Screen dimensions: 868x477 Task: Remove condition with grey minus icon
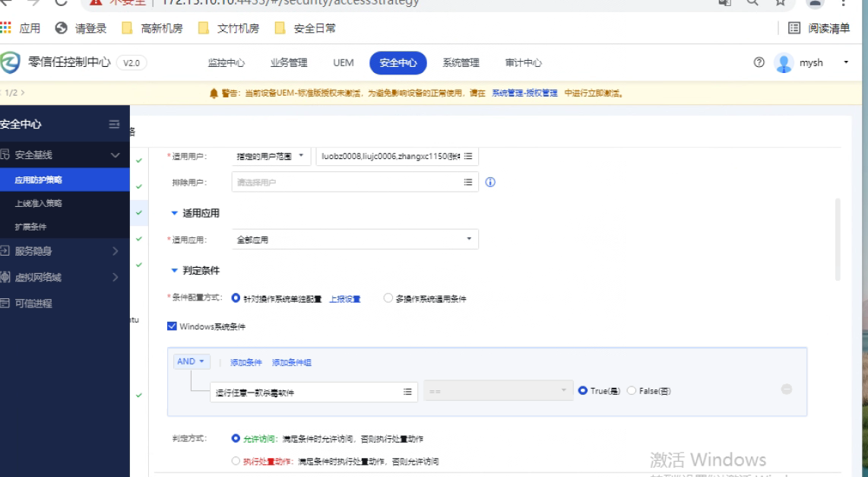[787, 390]
